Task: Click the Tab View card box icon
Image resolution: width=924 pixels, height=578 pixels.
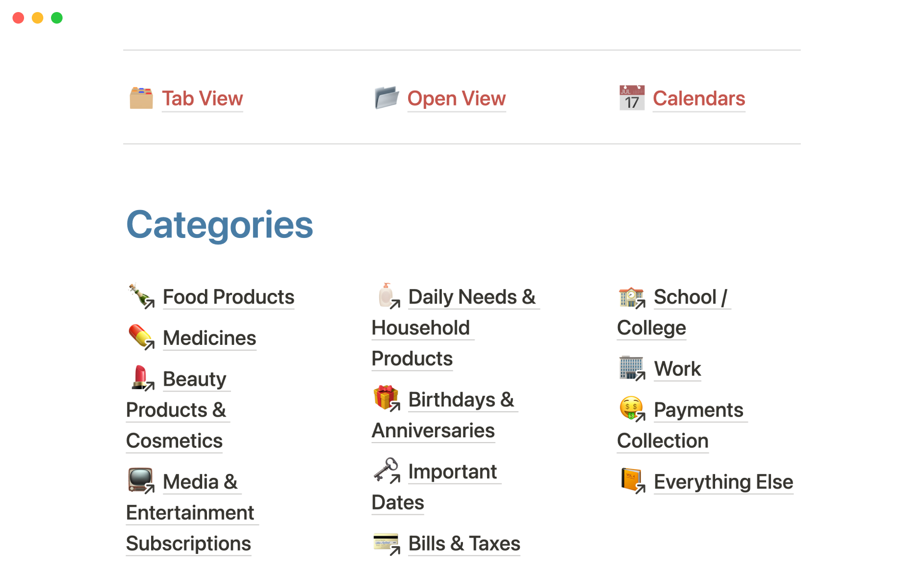Action: coord(141,98)
